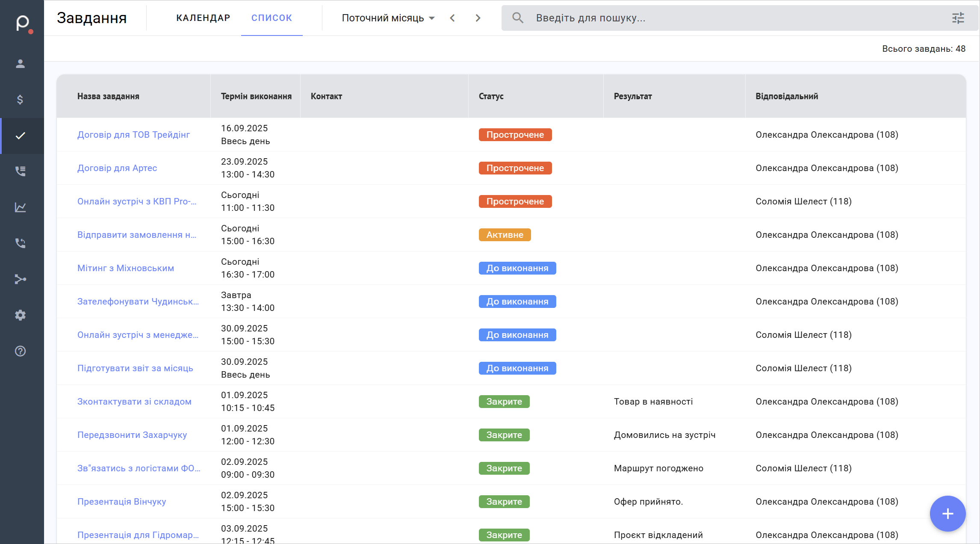Switch to the КАЛЕНДАР tab

click(203, 18)
